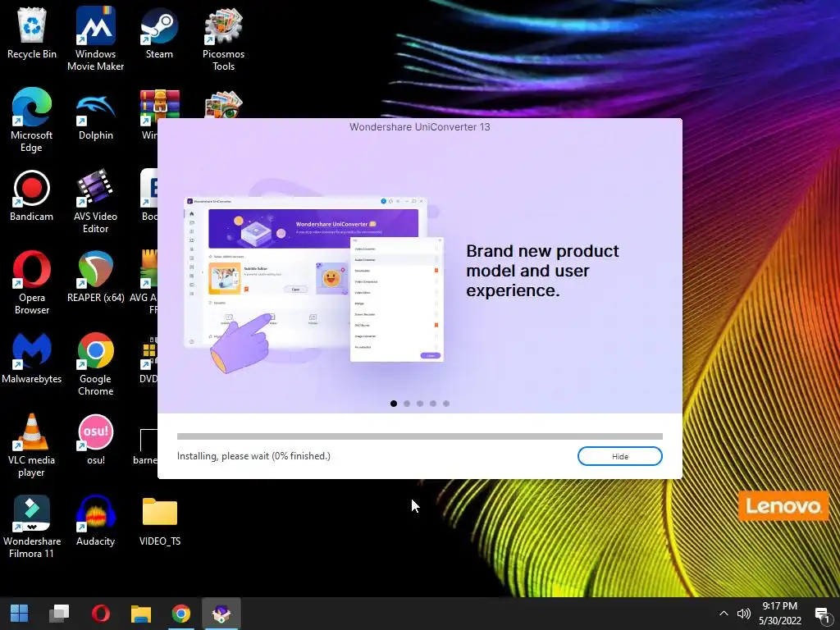Open the Recycle Bin desktop icon
This screenshot has width=840, height=630.
coord(32,33)
